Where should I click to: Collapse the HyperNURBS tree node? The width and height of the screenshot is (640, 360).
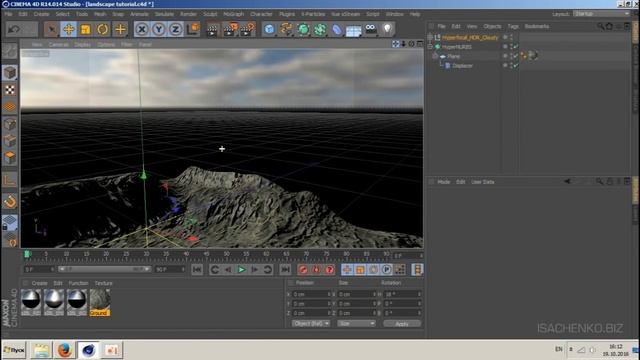click(x=430, y=47)
